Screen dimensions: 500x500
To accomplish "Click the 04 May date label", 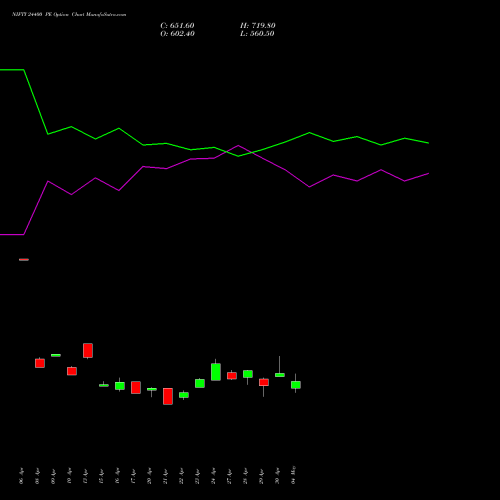I will pos(293,476).
